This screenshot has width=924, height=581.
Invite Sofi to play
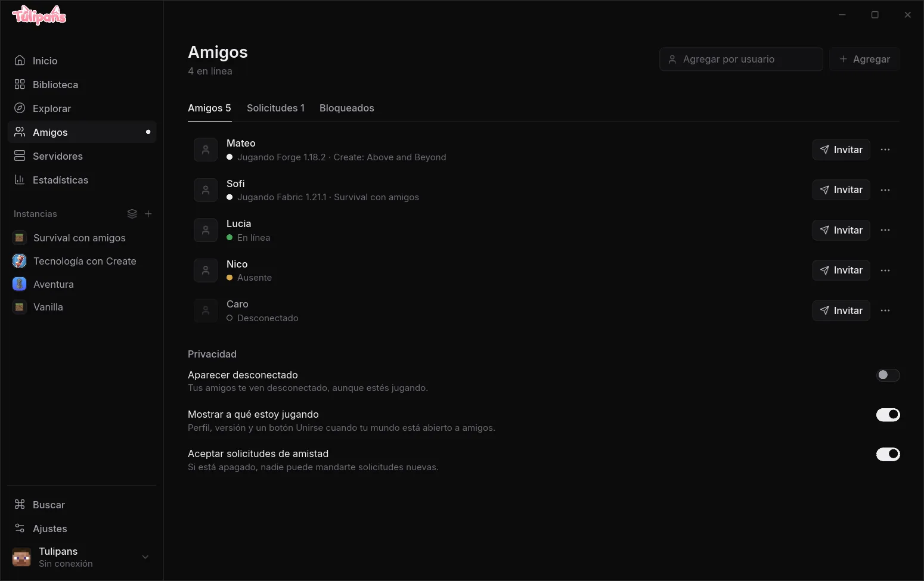[x=841, y=190]
